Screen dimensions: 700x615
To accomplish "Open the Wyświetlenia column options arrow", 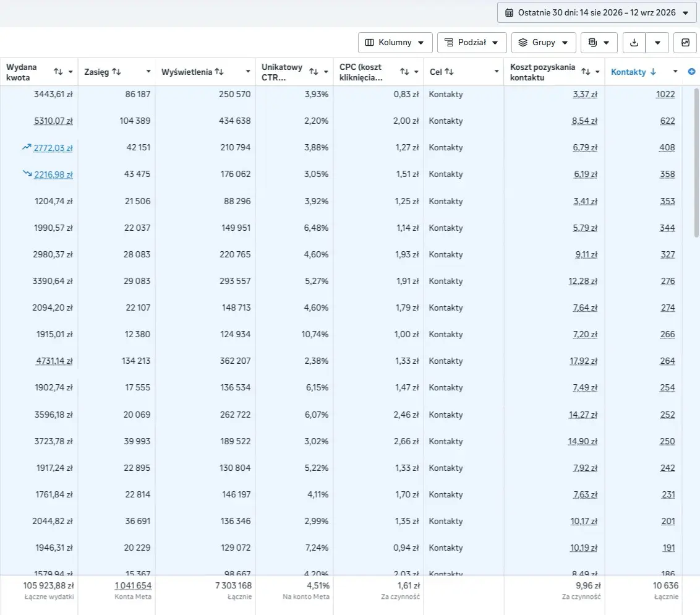I will click(x=248, y=72).
